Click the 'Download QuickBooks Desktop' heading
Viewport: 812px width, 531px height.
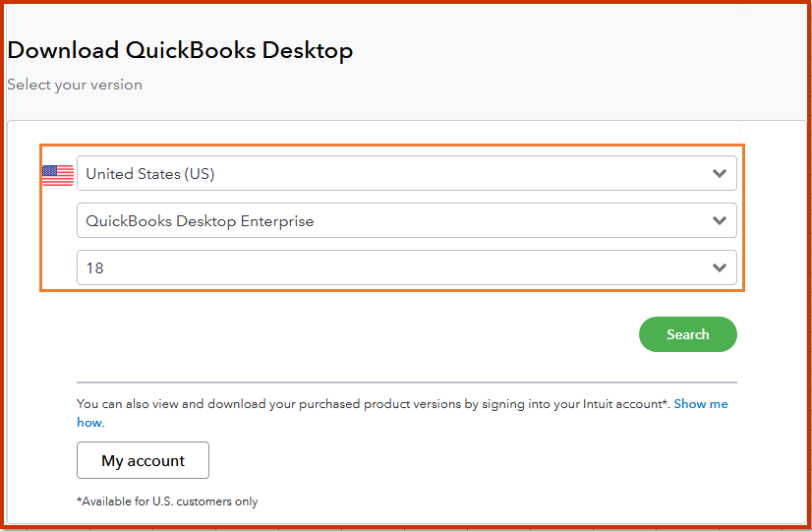pos(180,50)
